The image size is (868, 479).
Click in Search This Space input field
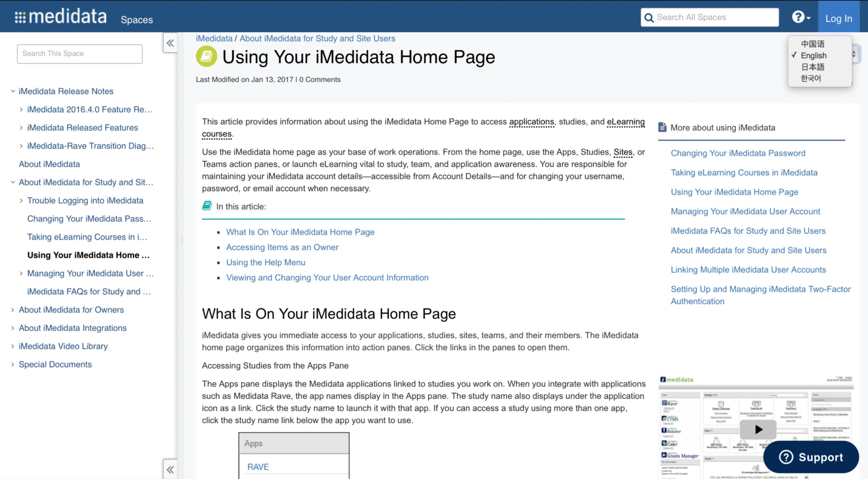click(x=80, y=54)
